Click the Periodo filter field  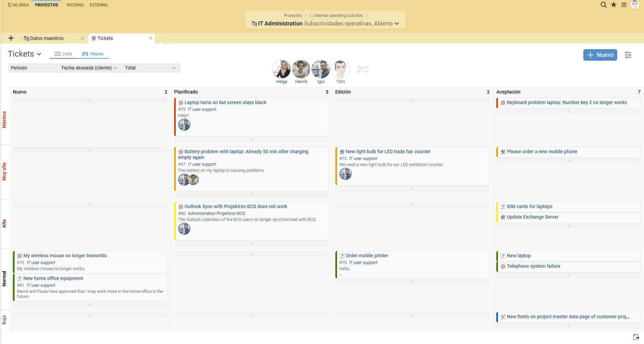(x=33, y=68)
